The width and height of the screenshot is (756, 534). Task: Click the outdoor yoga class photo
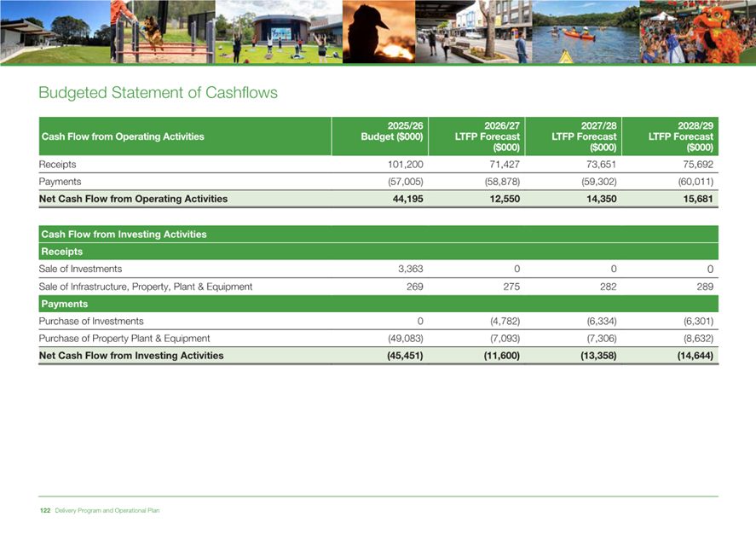point(279,32)
